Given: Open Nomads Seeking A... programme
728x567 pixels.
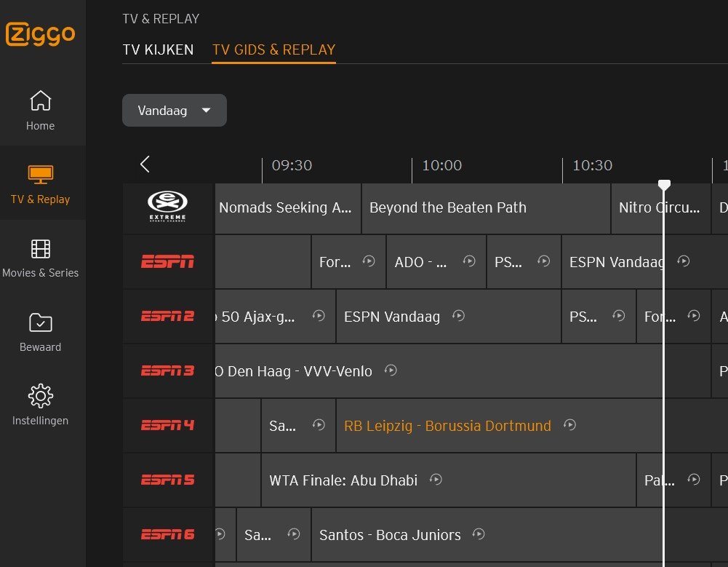Looking at the screenshot, I should tap(288, 207).
